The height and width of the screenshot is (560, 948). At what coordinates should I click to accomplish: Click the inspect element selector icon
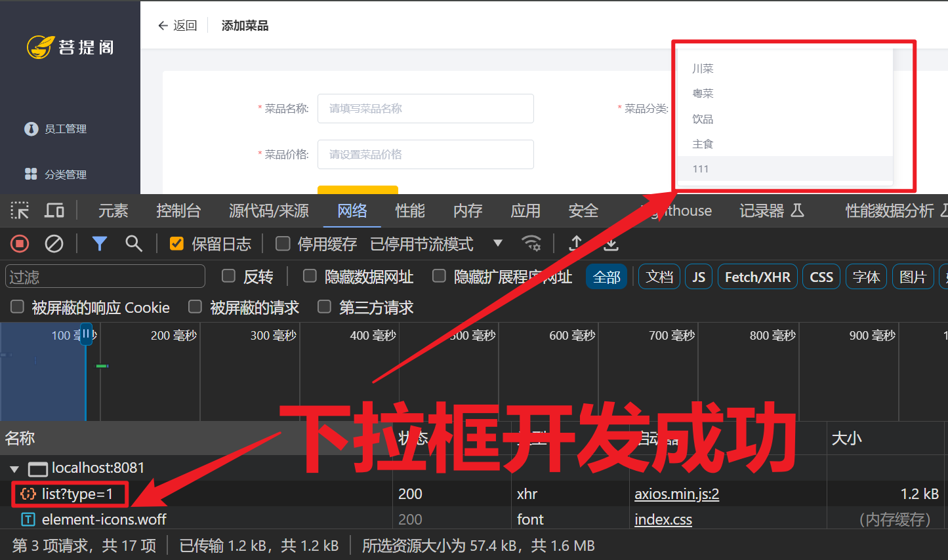click(20, 210)
